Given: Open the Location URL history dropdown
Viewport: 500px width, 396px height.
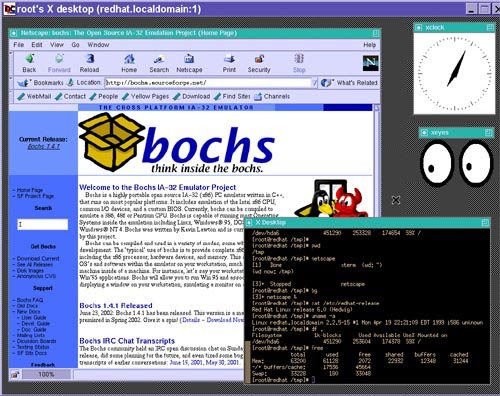Looking at the screenshot, I should 314,83.
